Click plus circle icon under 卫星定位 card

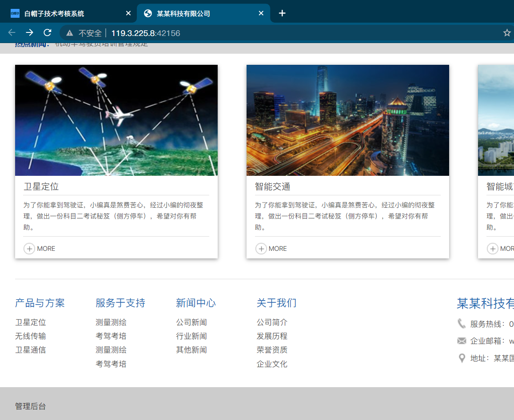click(x=29, y=249)
